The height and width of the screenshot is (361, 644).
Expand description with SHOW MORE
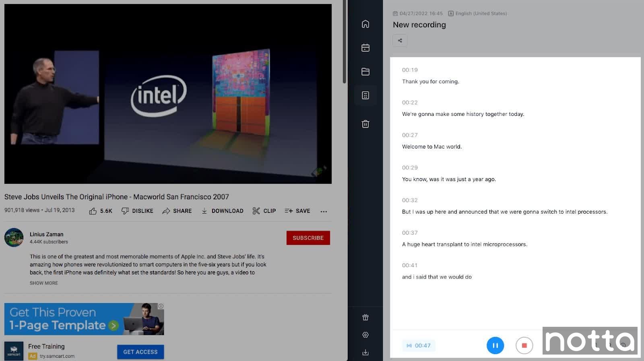click(x=44, y=283)
